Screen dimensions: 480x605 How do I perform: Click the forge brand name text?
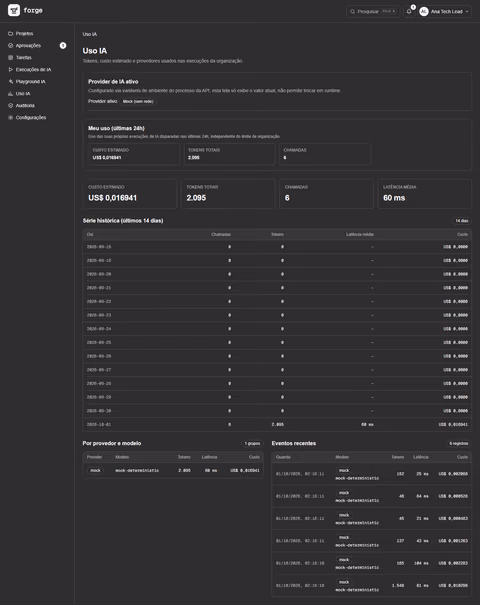pyautogui.click(x=33, y=10)
